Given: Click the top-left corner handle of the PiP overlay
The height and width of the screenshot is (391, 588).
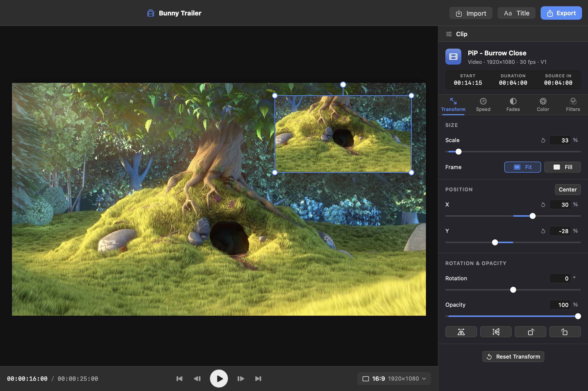Looking at the screenshot, I should [x=275, y=96].
